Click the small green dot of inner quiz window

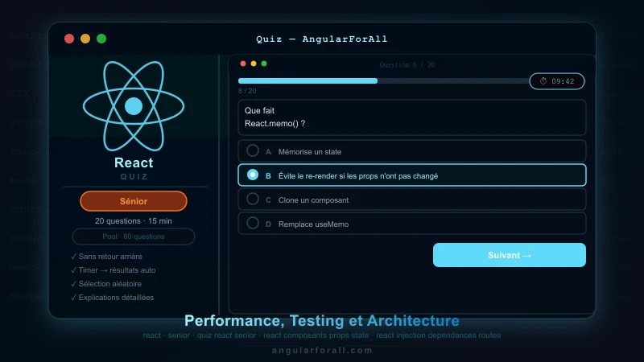pyautogui.click(x=264, y=64)
